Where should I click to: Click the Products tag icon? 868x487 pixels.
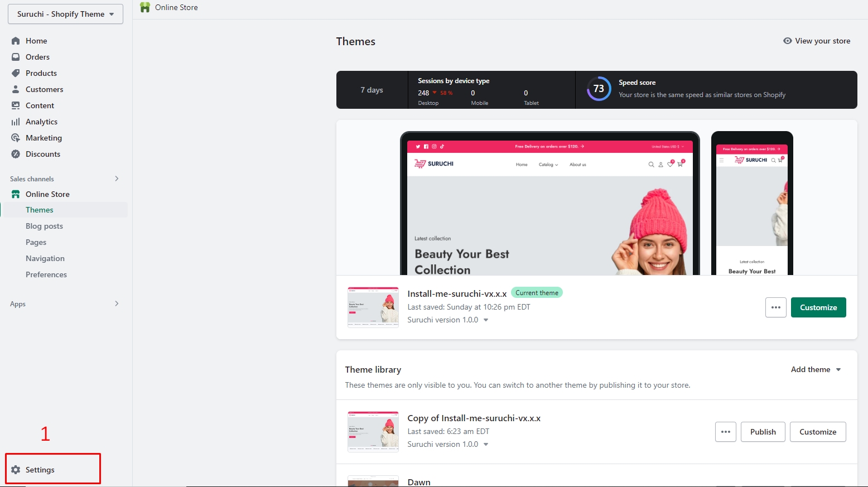tap(16, 73)
